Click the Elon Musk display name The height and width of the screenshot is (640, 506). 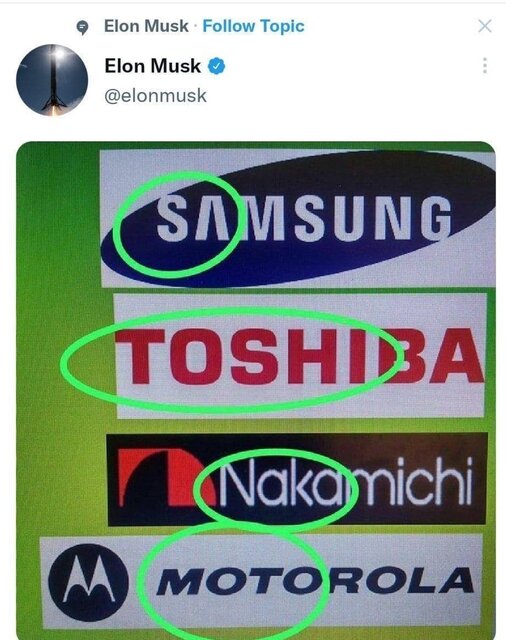[152, 66]
